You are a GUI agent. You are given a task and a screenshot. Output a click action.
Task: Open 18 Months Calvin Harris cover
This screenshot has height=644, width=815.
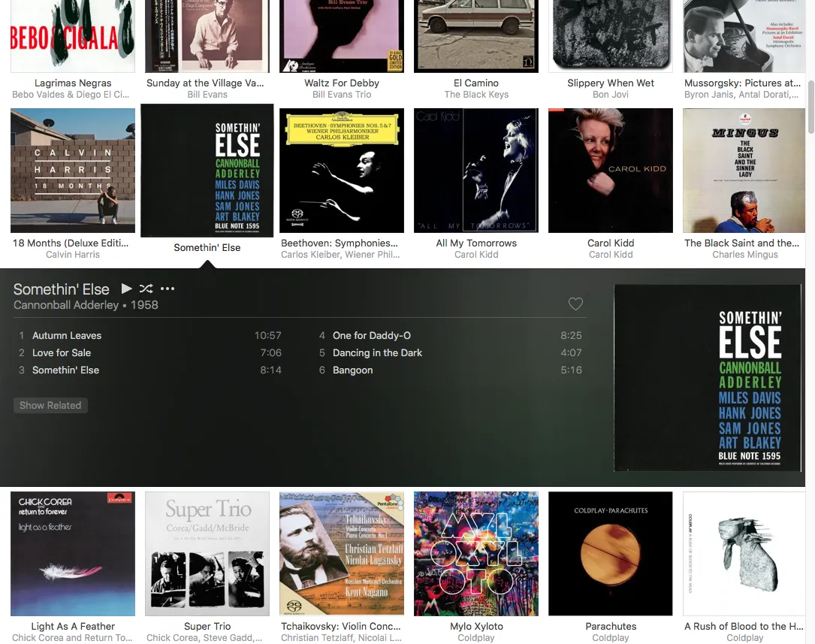click(x=73, y=171)
